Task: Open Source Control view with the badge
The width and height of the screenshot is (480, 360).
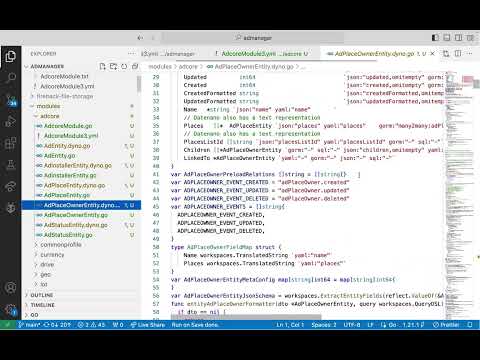Action: [x=10, y=99]
